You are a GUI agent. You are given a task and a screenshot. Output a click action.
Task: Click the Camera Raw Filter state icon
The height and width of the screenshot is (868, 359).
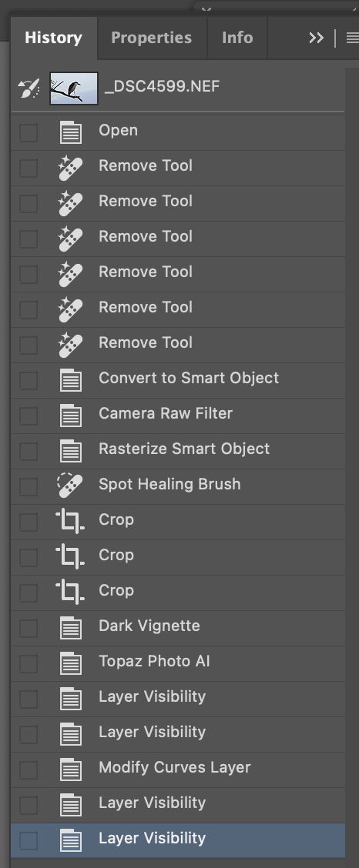coord(71,416)
